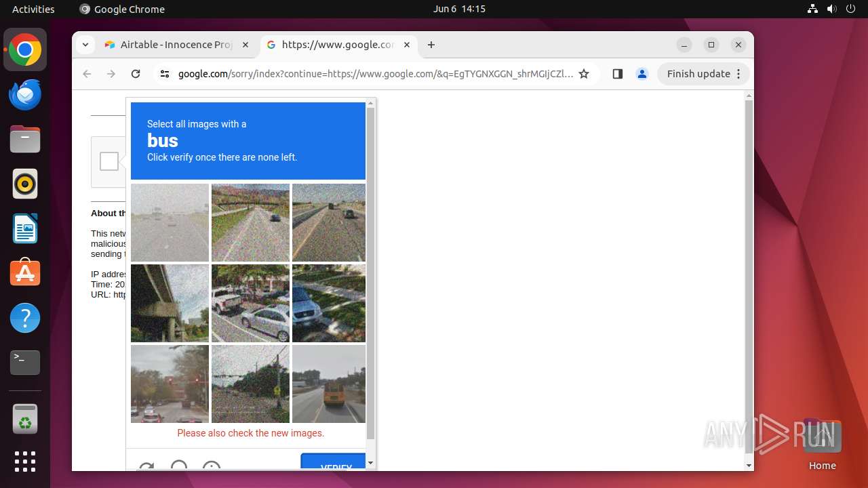868x488 pixels.
Task: Switch to the google.com tab
Action: 338,45
